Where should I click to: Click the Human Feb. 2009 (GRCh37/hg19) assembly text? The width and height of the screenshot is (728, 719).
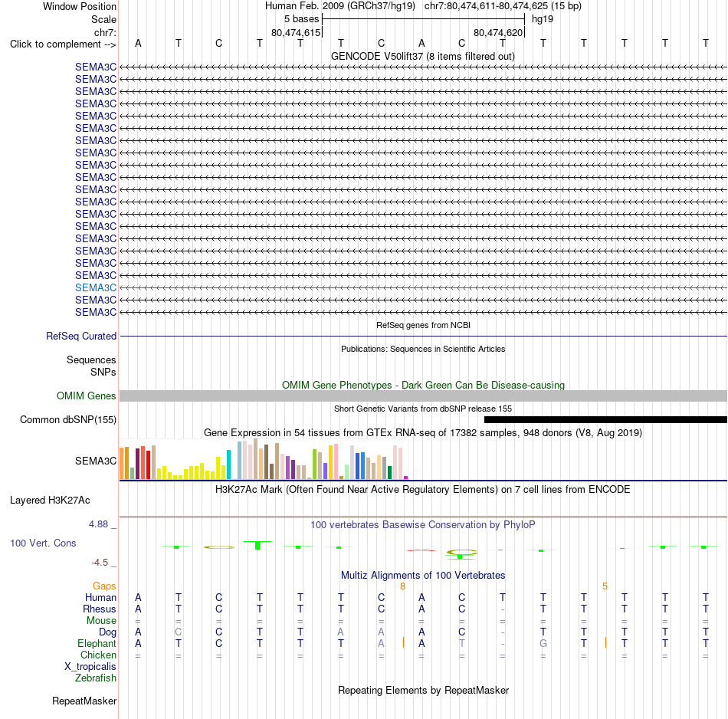coord(339,6)
